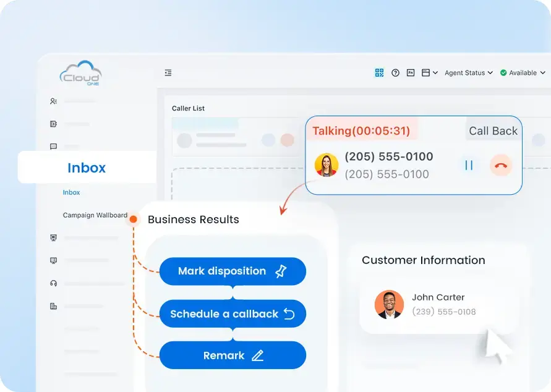Click the pencil icon on the Remark button

(x=257, y=355)
